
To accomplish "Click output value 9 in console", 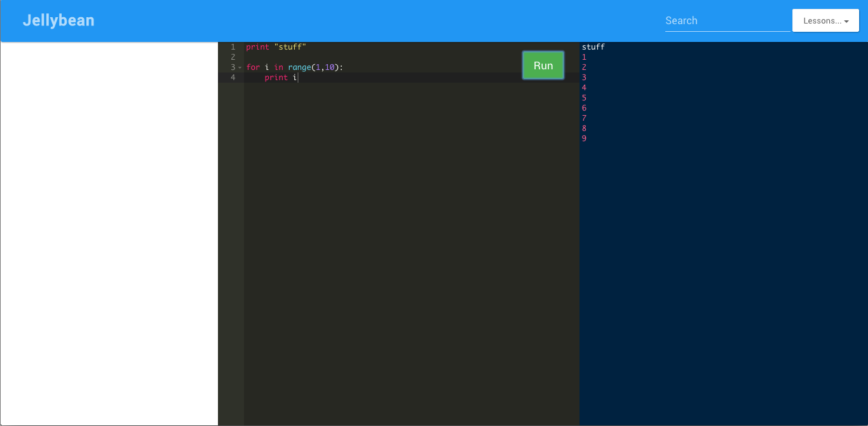I will (x=584, y=139).
